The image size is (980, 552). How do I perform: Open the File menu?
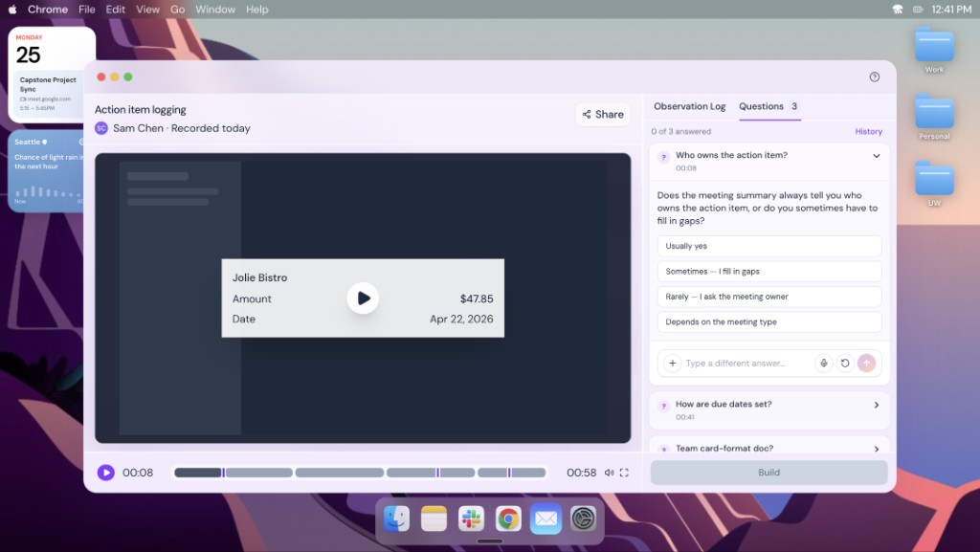(87, 10)
